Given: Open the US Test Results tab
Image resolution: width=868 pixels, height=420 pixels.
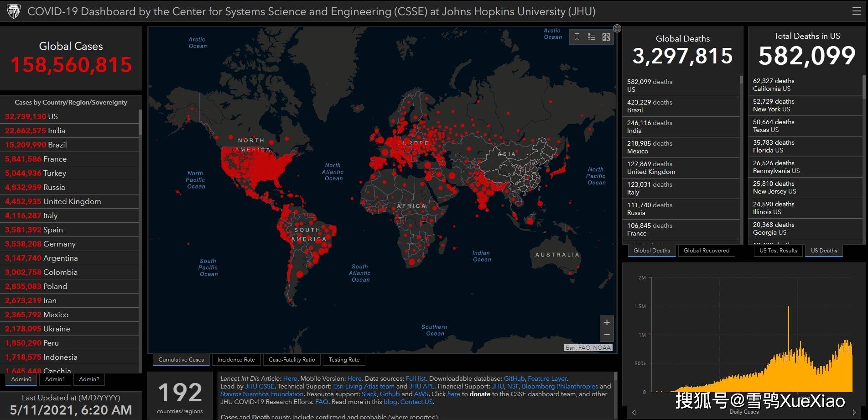Looking at the screenshot, I should coord(778,251).
